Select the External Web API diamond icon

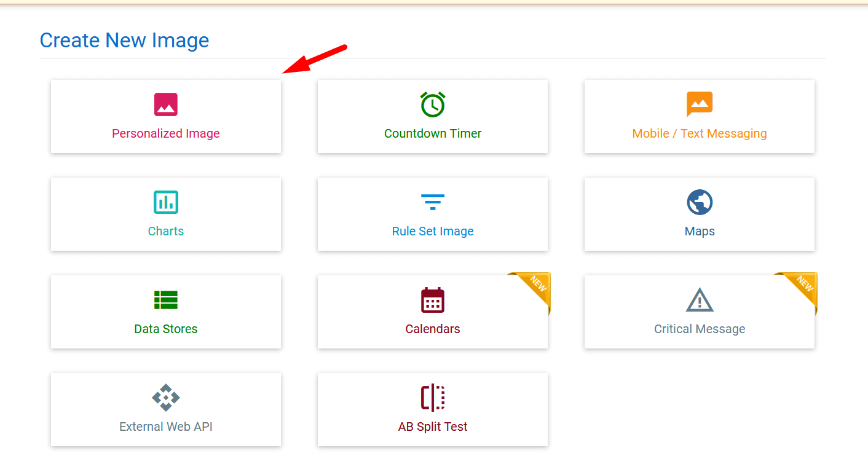pos(165,398)
